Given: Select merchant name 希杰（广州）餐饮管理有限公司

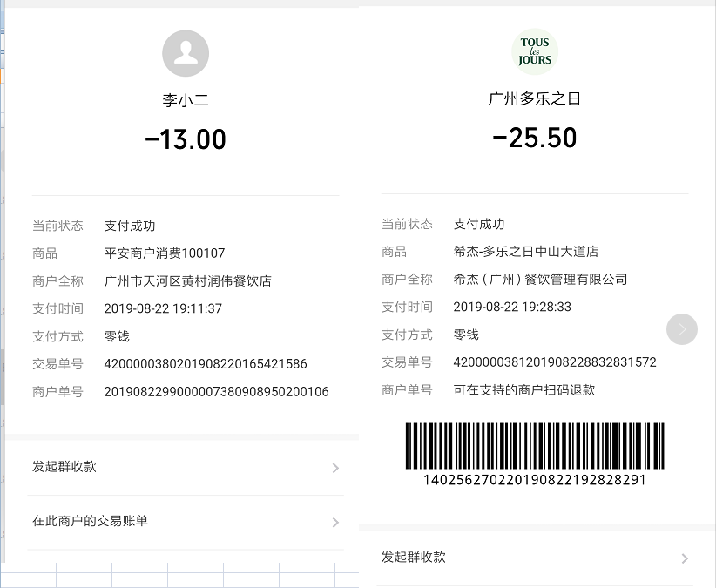Looking at the screenshot, I should click(540, 280).
